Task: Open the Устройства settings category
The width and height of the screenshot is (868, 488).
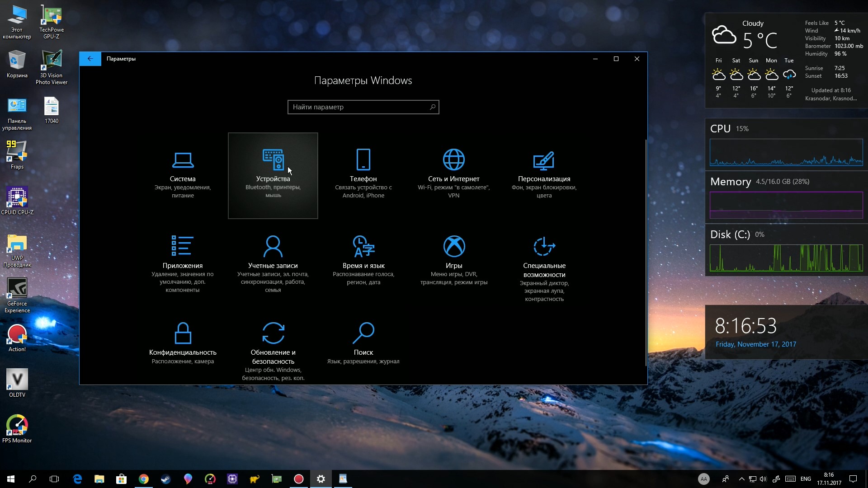Action: 273,175
